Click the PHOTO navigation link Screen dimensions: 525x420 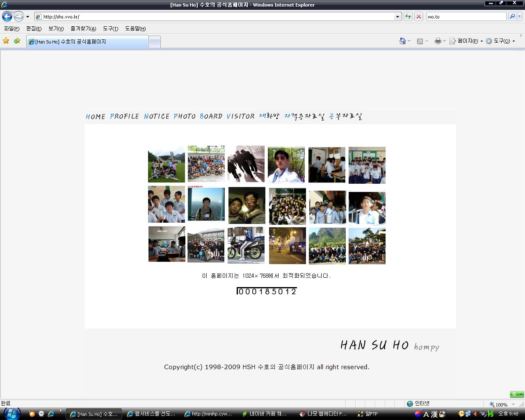185,116
